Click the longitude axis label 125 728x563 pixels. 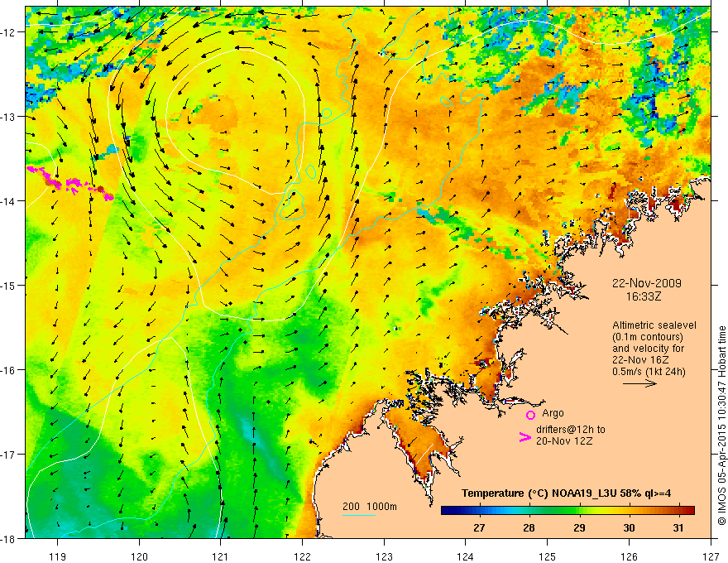pos(547,556)
